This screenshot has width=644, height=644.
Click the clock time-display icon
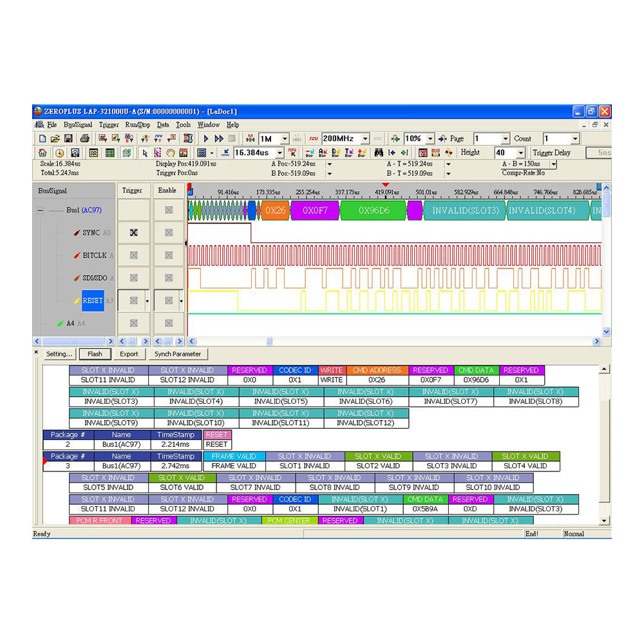(59, 153)
